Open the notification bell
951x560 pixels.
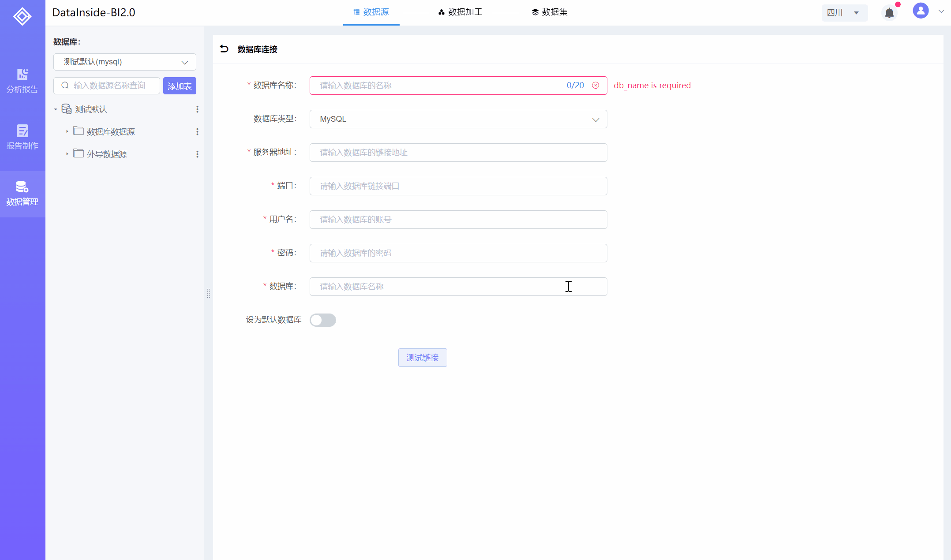[x=889, y=13]
